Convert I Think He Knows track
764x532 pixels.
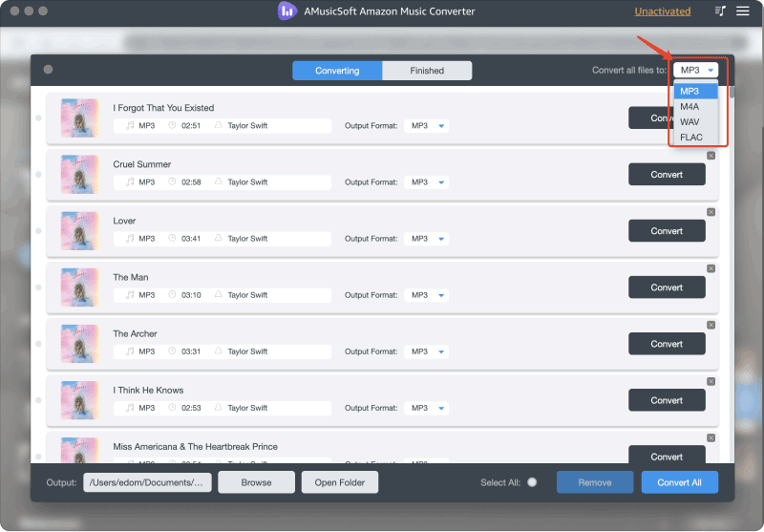[x=667, y=400]
